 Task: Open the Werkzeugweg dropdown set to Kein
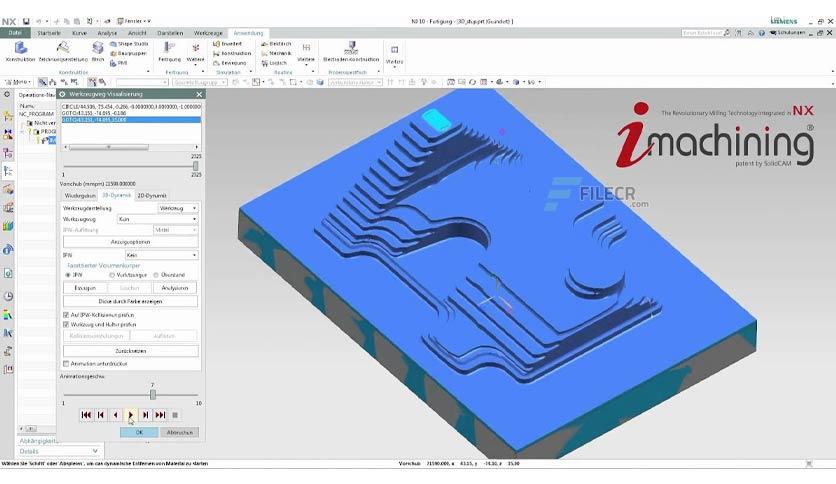(157, 219)
